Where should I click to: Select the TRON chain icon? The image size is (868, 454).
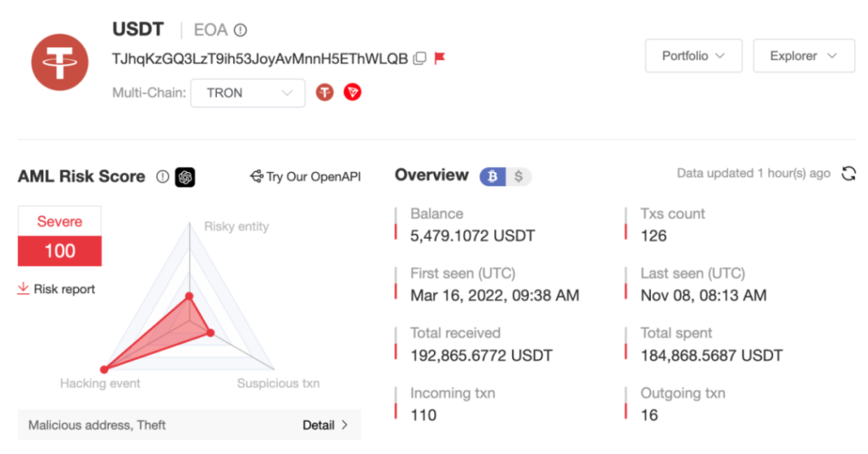click(x=352, y=92)
